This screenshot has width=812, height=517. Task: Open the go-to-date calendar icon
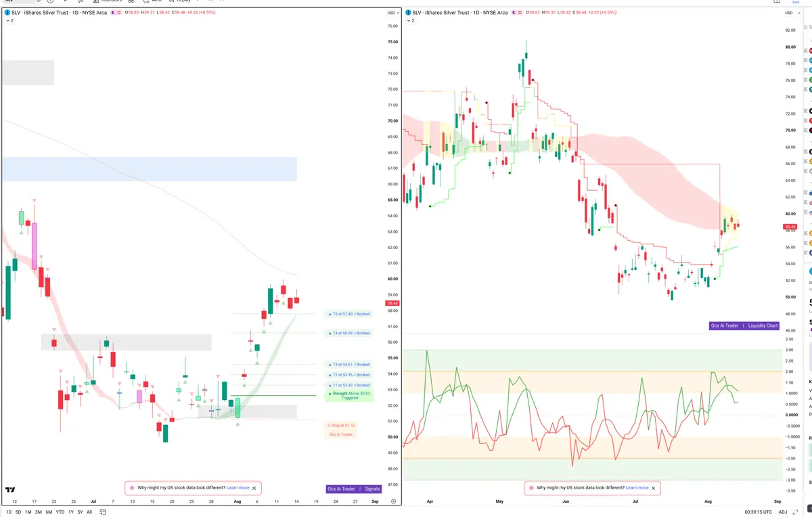click(101, 512)
